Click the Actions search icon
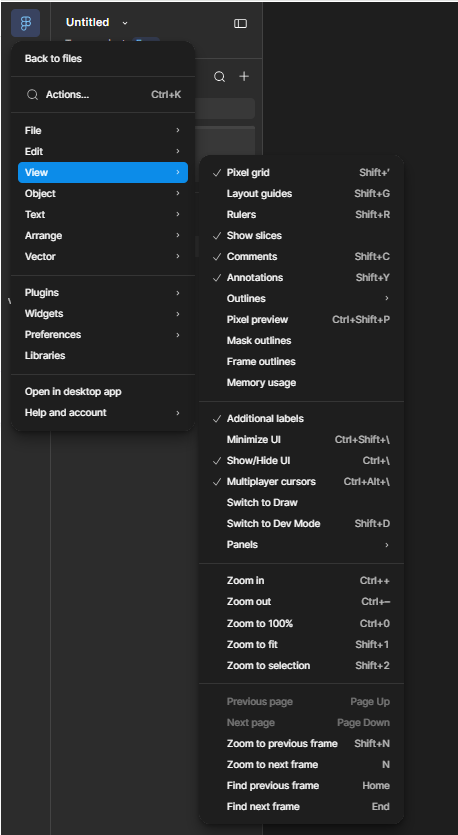458x835 pixels. tap(32, 95)
